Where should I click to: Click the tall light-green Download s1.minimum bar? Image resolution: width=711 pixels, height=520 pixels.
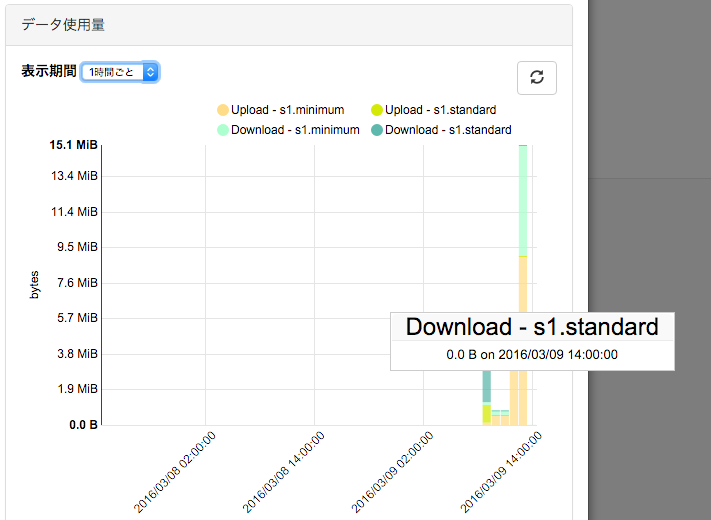(523, 201)
